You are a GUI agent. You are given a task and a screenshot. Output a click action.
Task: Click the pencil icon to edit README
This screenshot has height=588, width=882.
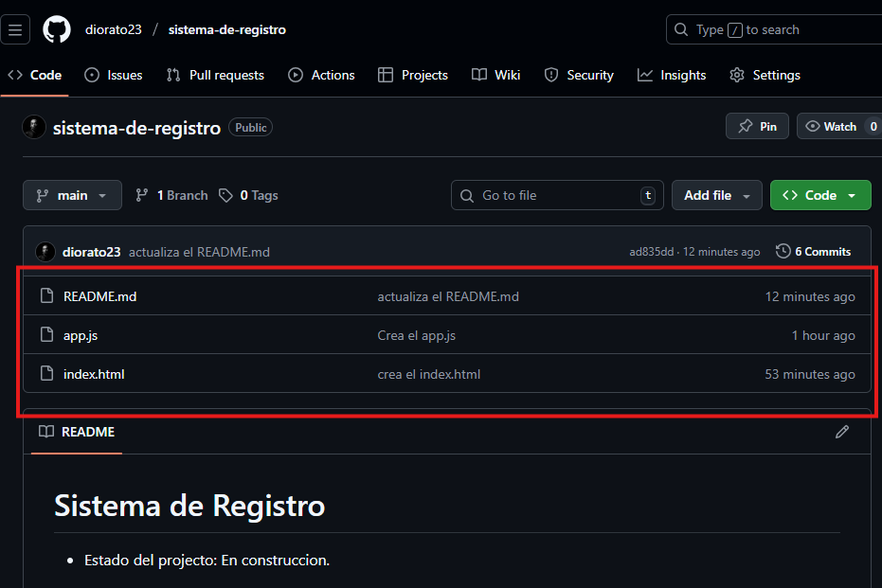842,432
